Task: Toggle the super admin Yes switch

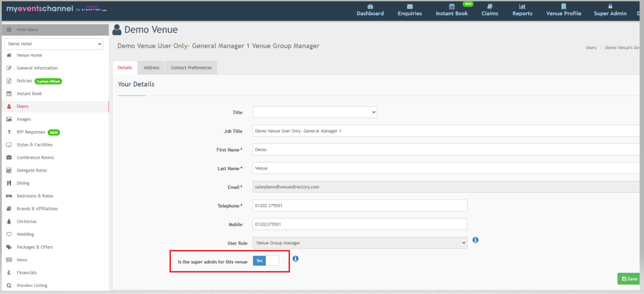Action: 265,261
